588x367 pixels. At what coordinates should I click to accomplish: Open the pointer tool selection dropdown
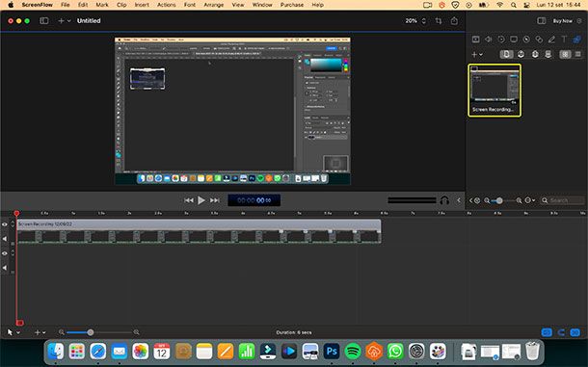coord(13,332)
